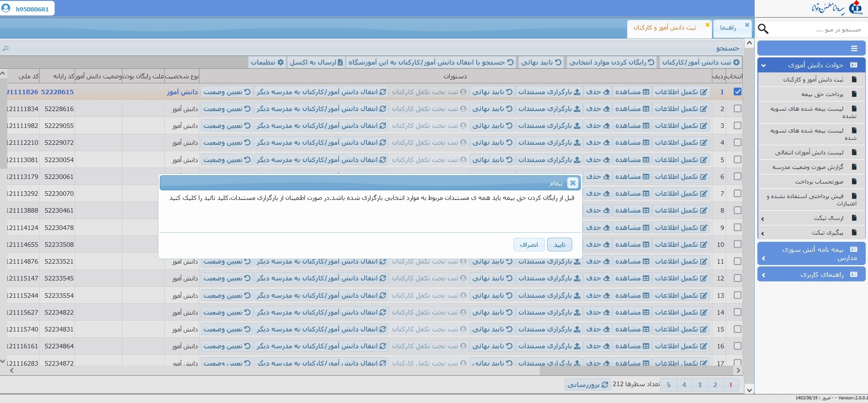The image size is (868, 403).
Task: Open پرداخت حق بیمه from the sidebar menu
Action: 822,94
